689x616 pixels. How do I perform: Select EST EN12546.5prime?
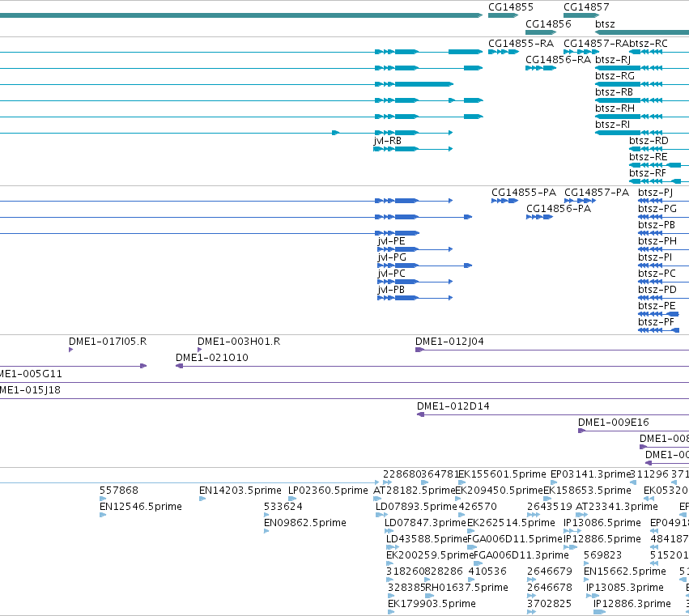click(x=141, y=507)
